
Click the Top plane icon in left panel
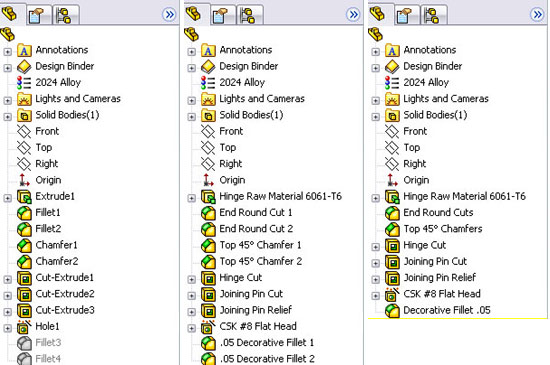[24, 148]
